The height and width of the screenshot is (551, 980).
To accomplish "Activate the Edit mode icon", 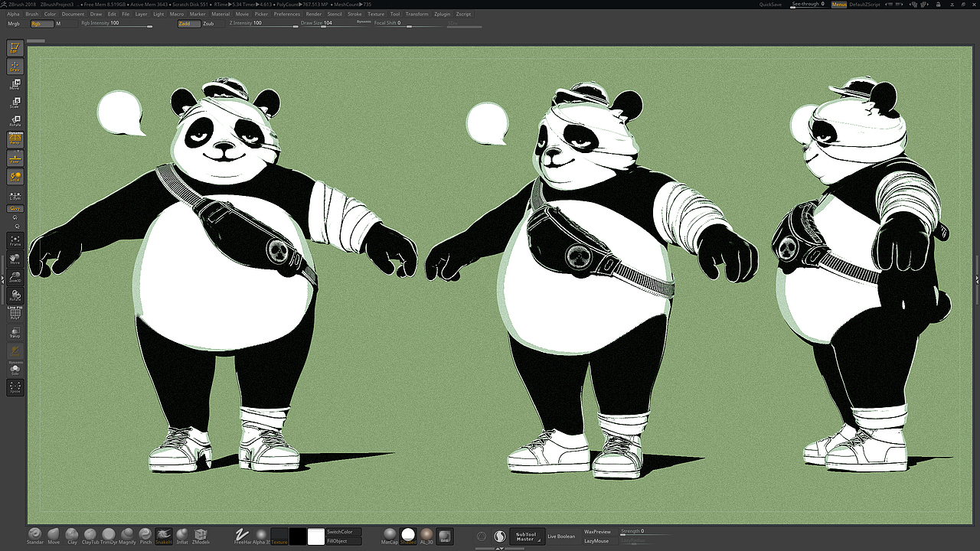I will pos(15,47).
